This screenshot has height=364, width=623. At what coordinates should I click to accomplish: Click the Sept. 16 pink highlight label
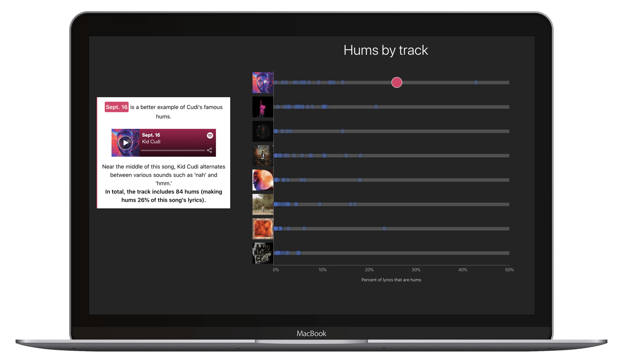point(117,107)
